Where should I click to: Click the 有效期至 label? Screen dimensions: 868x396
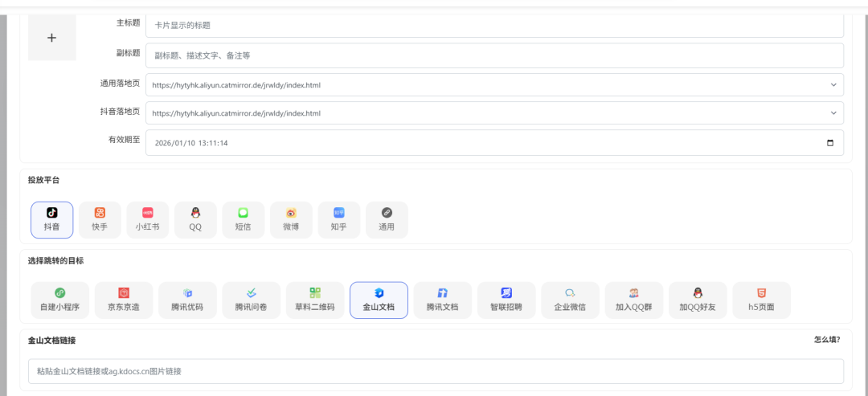coord(124,140)
